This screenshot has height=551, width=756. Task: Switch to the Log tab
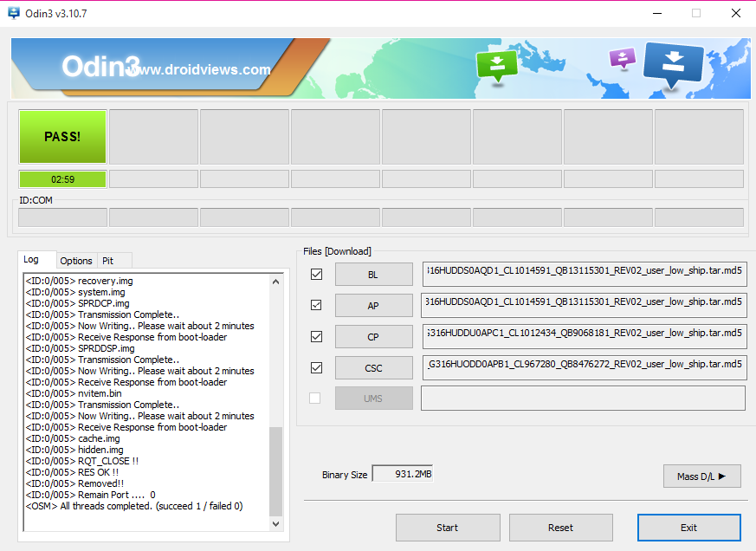(x=36, y=260)
